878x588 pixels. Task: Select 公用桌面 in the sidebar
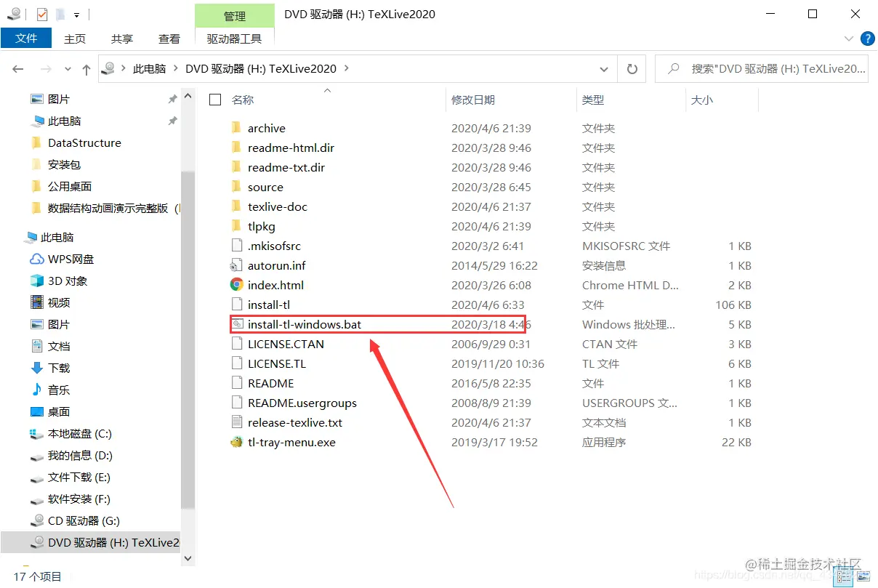[70, 186]
